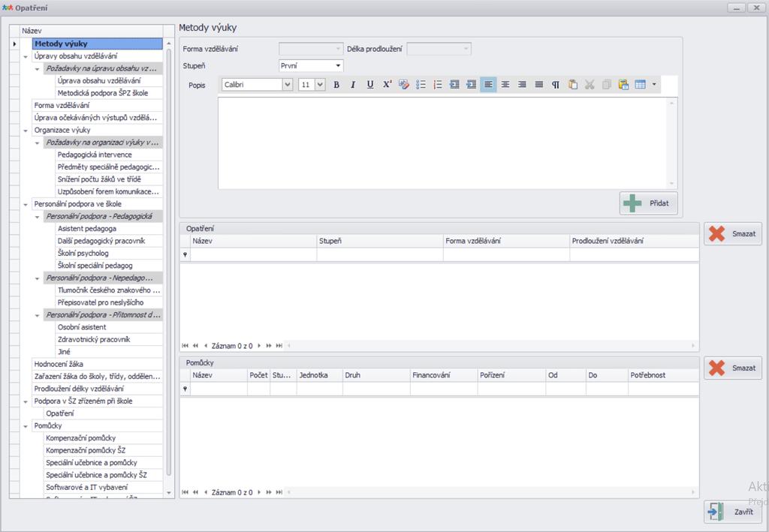This screenshot has width=769, height=532.
Task: Go to next record in Pomůcky navigator
Action: [x=259, y=492]
